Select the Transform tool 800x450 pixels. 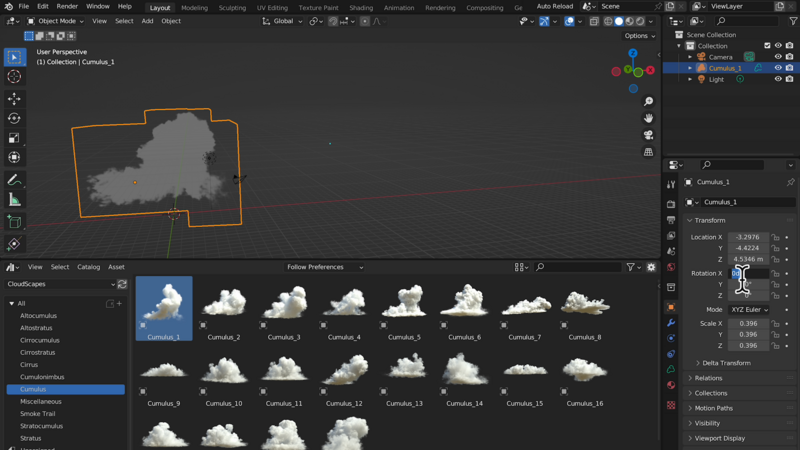coord(14,157)
